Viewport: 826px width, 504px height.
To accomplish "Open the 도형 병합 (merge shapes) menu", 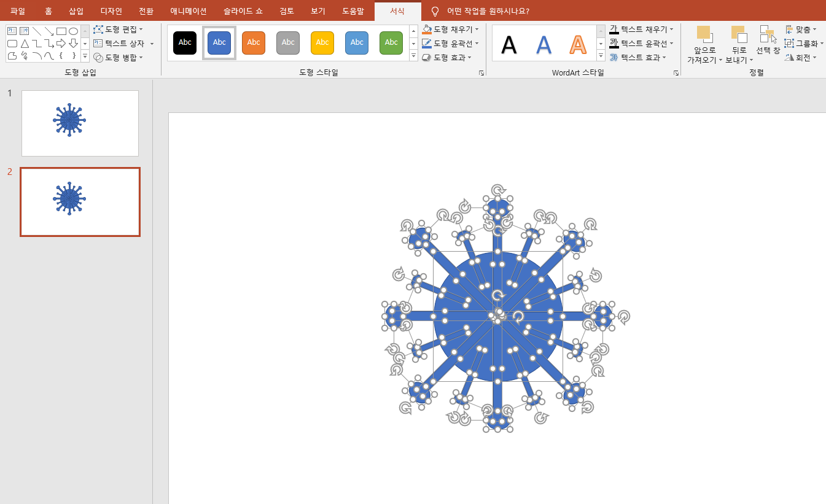I will (x=118, y=57).
